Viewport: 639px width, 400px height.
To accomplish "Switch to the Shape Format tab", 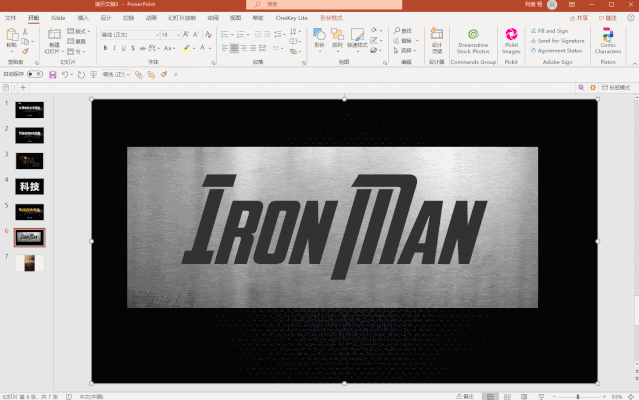I will coord(331,18).
